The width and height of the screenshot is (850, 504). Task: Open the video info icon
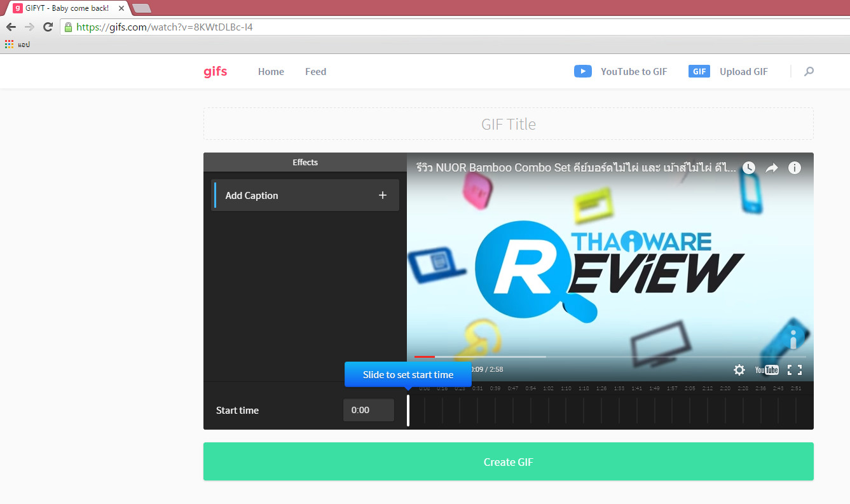795,168
